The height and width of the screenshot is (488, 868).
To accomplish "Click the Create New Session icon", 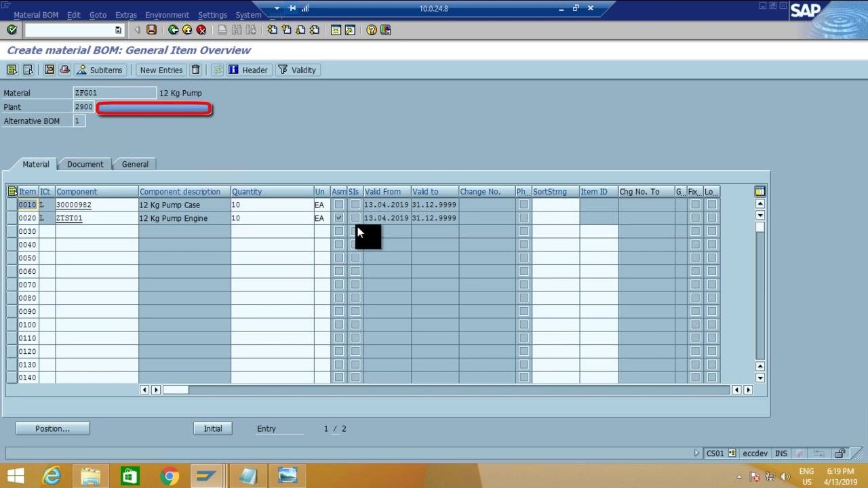I will tap(336, 30).
